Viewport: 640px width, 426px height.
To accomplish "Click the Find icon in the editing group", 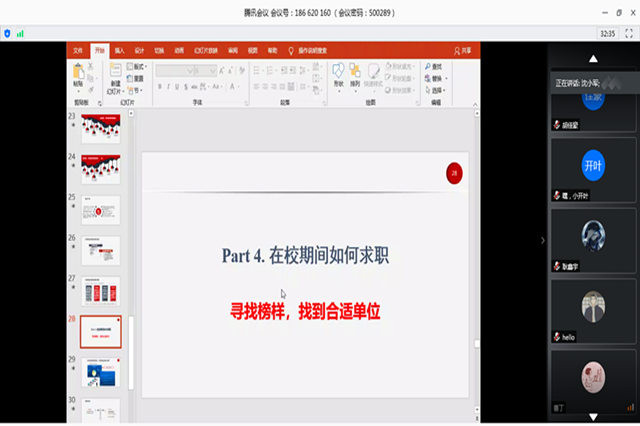I will pyautogui.click(x=437, y=67).
